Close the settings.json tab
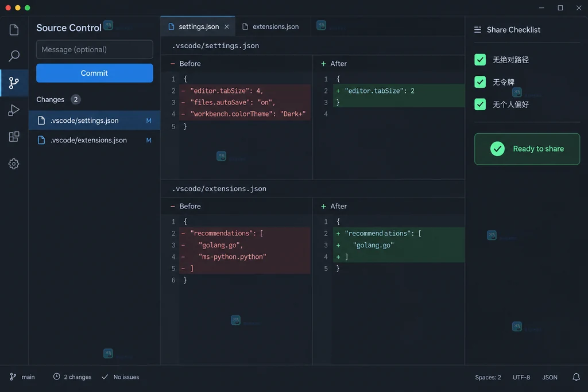 click(x=226, y=26)
